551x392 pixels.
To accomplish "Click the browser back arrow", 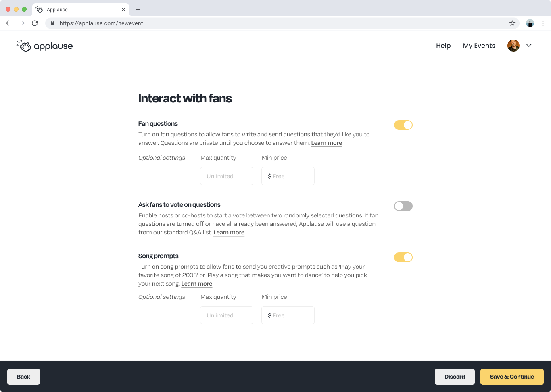I will [9, 23].
